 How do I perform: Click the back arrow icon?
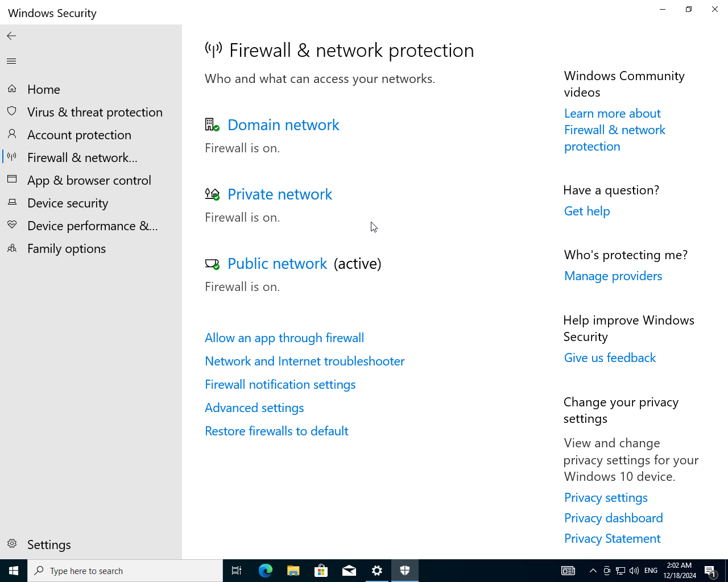(x=11, y=36)
